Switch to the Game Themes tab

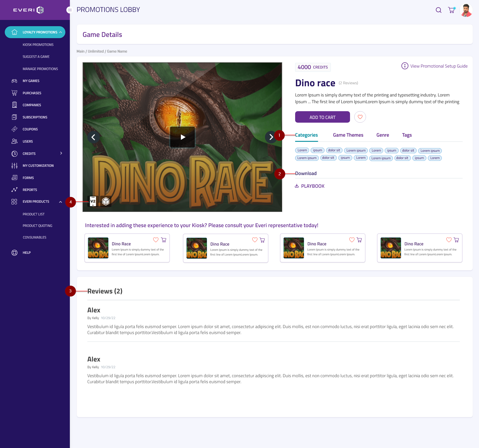point(348,135)
